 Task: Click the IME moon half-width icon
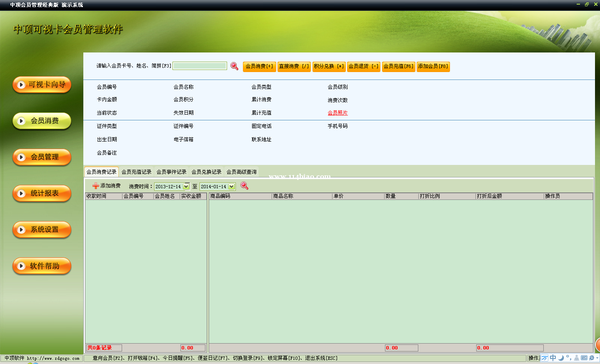click(561, 358)
